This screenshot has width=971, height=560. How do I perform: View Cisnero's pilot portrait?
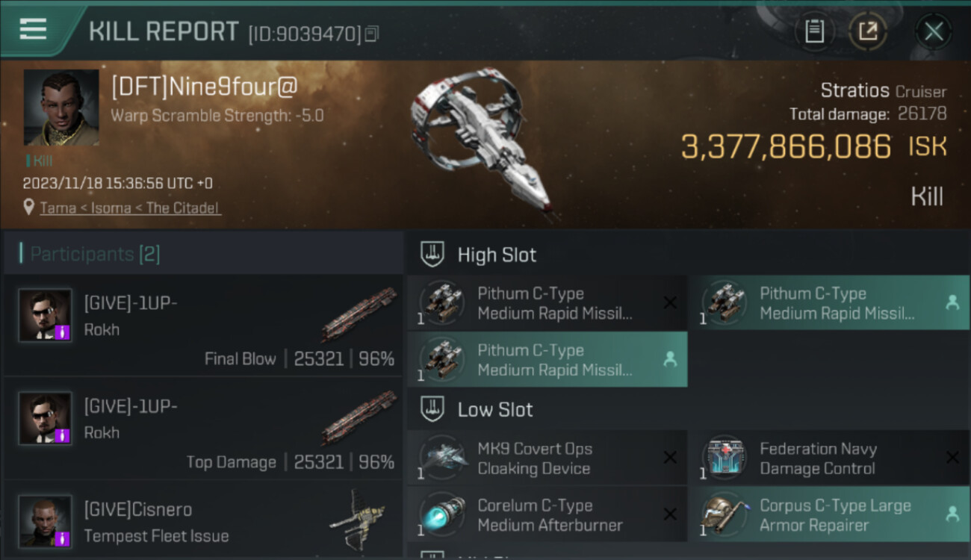pyautogui.click(x=46, y=520)
